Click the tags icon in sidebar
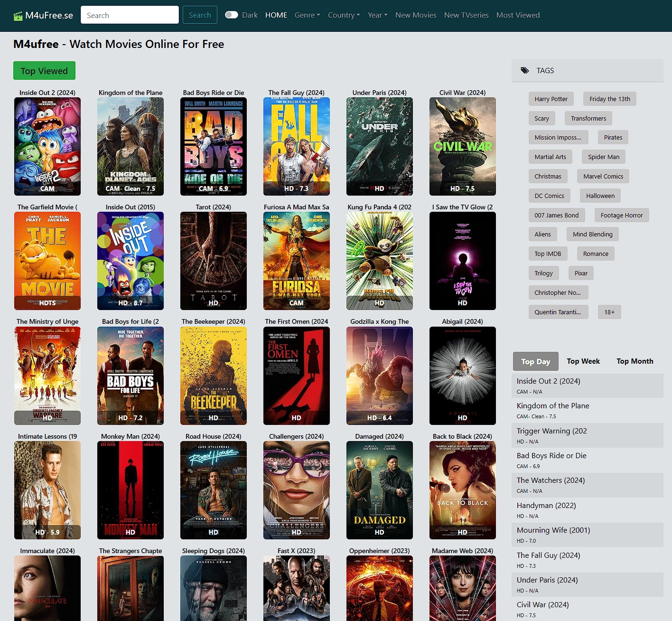Viewport: 672px width, 621px height. [x=524, y=71]
